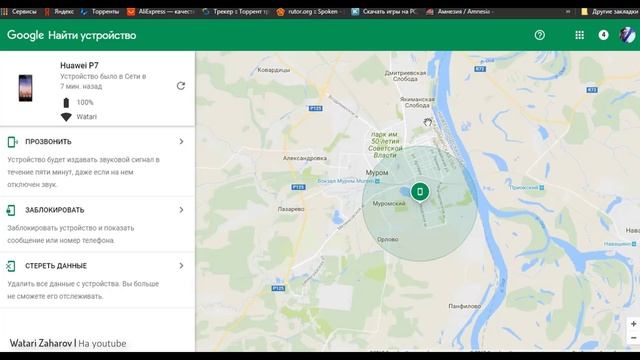Open the Google apps grid
The width and height of the screenshot is (640, 360).
tap(580, 35)
